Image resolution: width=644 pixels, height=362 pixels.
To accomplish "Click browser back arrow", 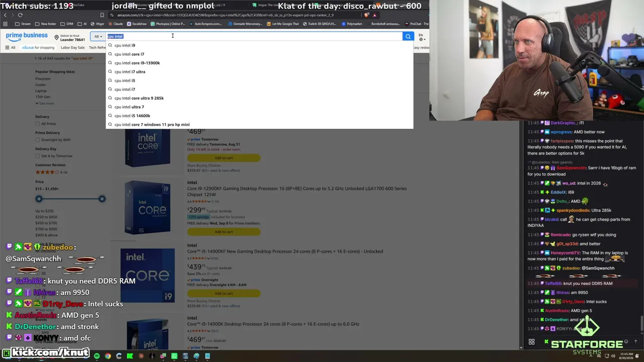I will (x=5, y=15).
